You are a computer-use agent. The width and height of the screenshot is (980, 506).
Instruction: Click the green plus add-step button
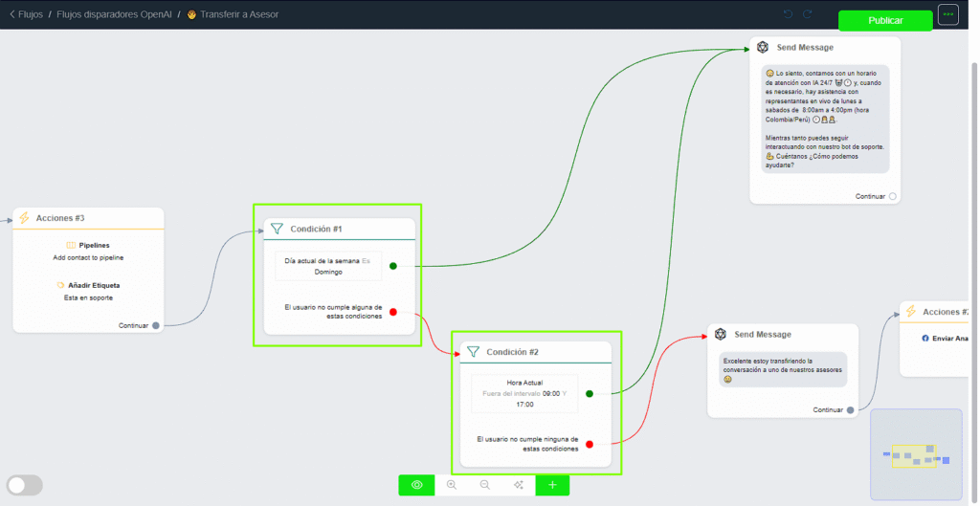click(x=552, y=485)
